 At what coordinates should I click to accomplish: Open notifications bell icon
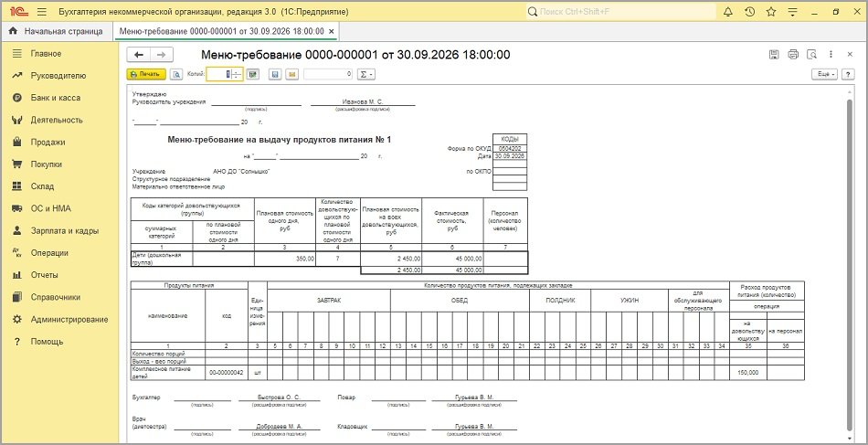728,12
